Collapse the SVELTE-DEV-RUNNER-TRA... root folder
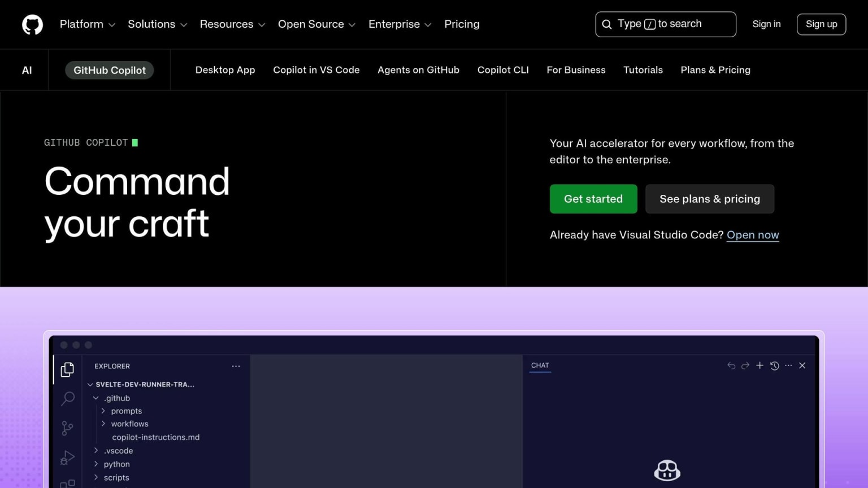The image size is (868, 488). point(141,384)
